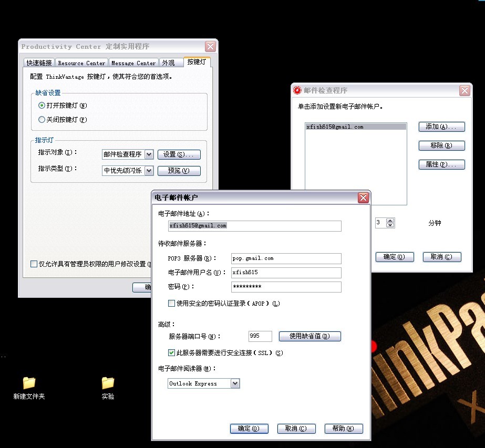The width and height of the screenshot is (485, 448).
Task: Switch to the 快速链接 tab
Action: click(39, 63)
